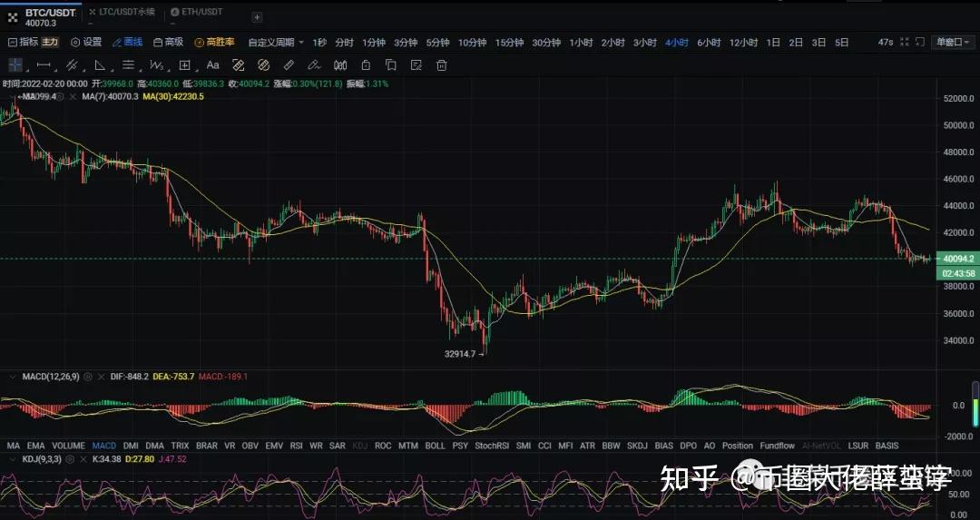
Task: Expand the wave W3 tool submenu arrow
Action: pos(168,69)
